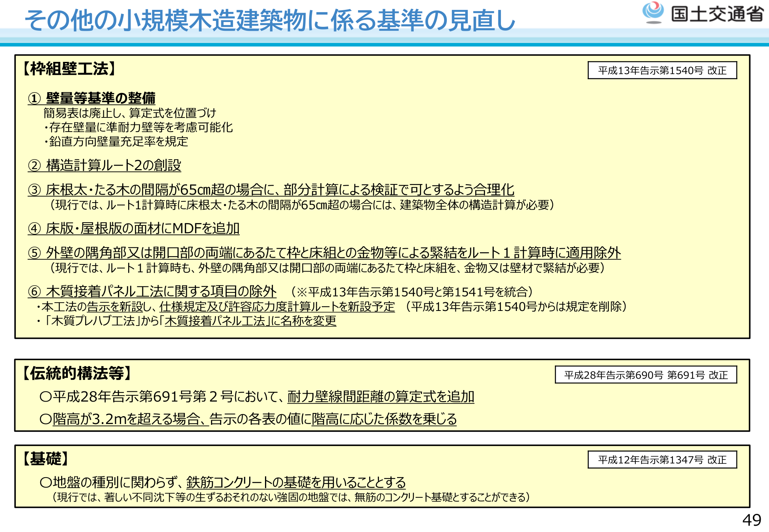Click the note about 無筋のコンクリート基礎
Viewport: 769px width, 532px height.
pyautogui.click(x=291, y=497)
